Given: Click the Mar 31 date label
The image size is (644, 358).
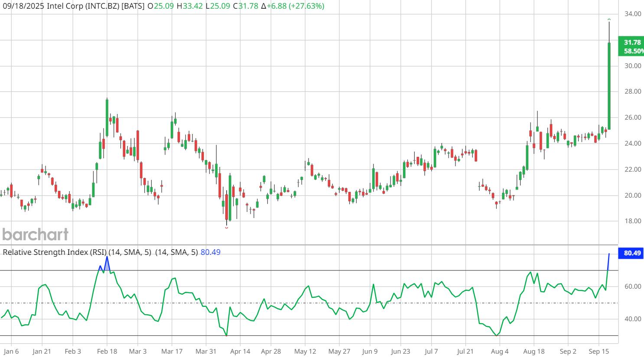Looking at the screenshot, I should pos(206,351).
